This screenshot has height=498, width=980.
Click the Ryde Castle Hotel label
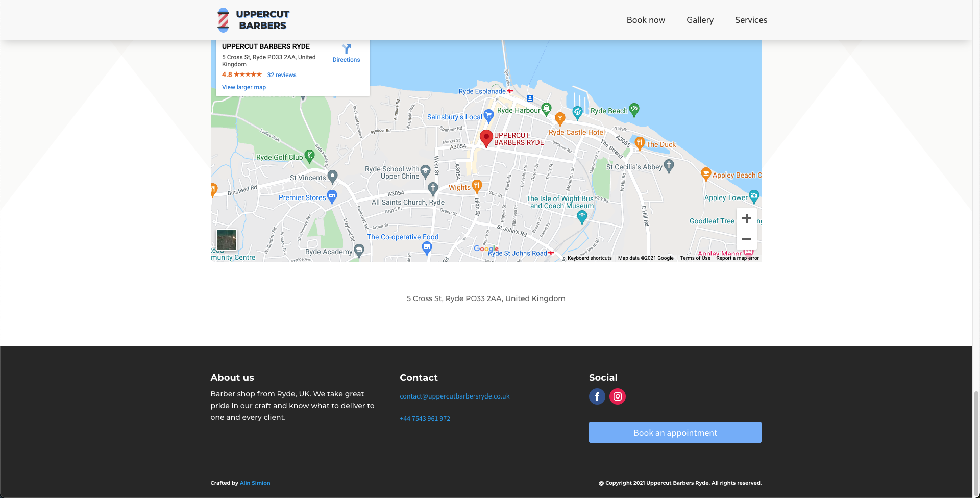click(x=577, y=132)
